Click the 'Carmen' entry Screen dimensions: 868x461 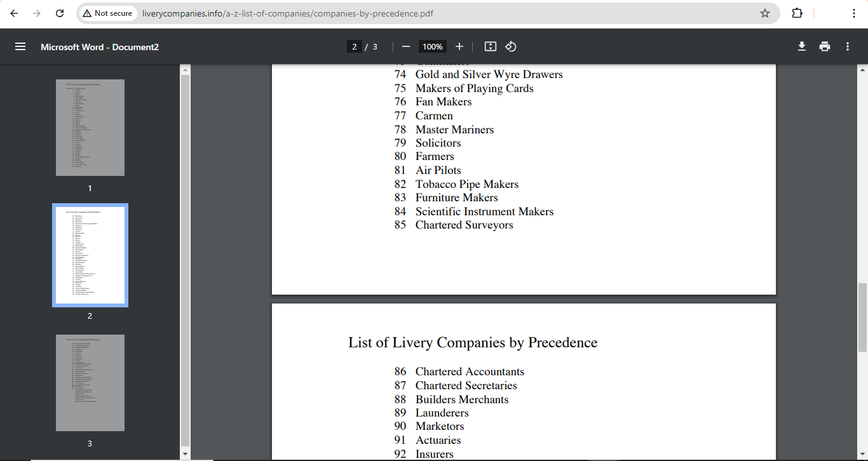(x=434, y=116)
